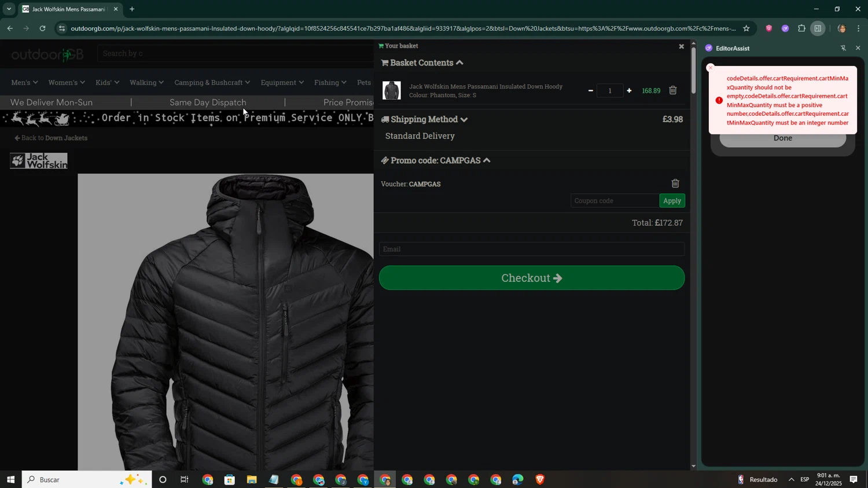Bookmark this page with the star
The height and width of the screenshot is (488, 868).
point(746,28)
